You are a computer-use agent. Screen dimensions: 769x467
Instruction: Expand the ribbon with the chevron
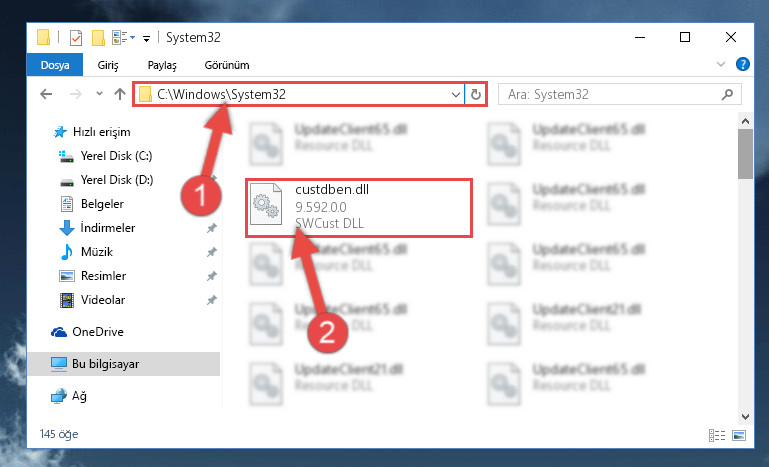pos(720,64)
